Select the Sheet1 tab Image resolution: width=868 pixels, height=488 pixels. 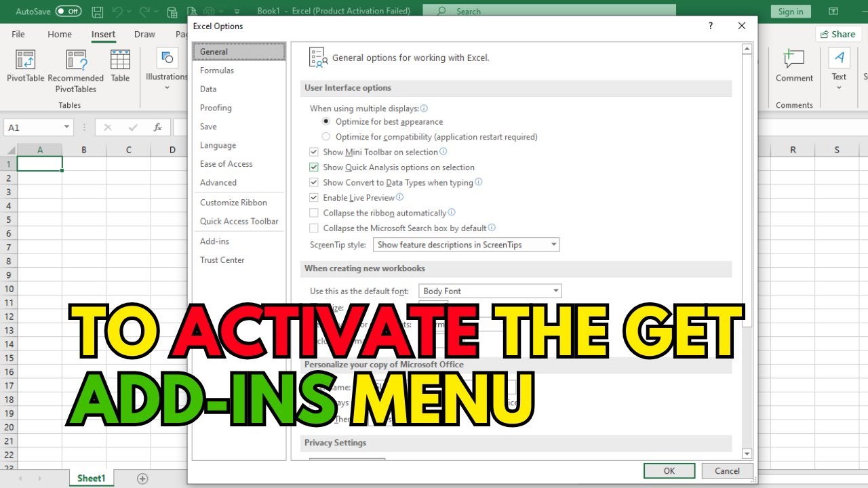[92, 479]
